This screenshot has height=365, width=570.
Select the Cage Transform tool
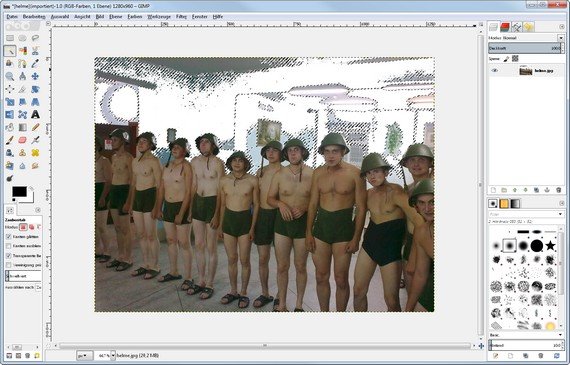tap(23, 115)
